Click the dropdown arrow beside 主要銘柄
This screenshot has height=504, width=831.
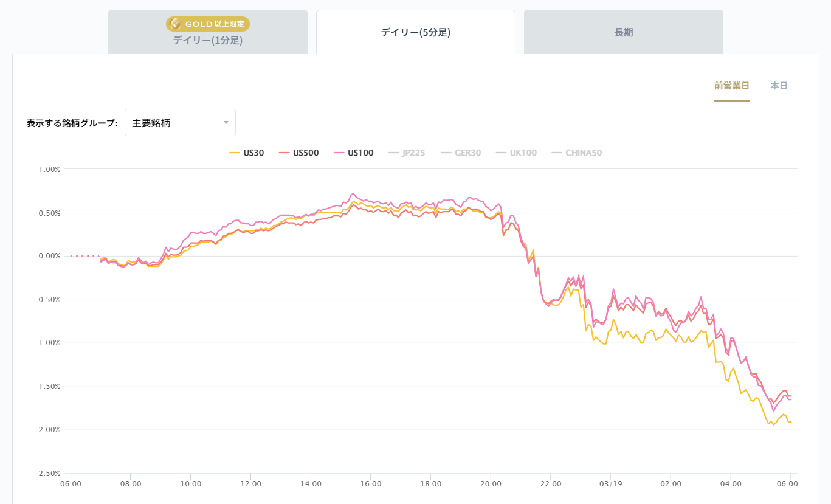[226, 123]
